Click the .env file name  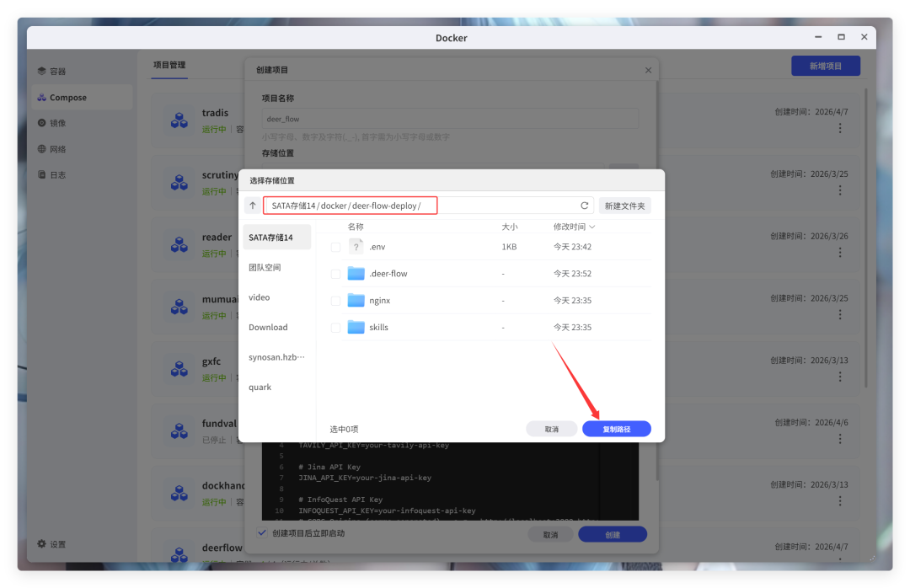pos(377,247)
